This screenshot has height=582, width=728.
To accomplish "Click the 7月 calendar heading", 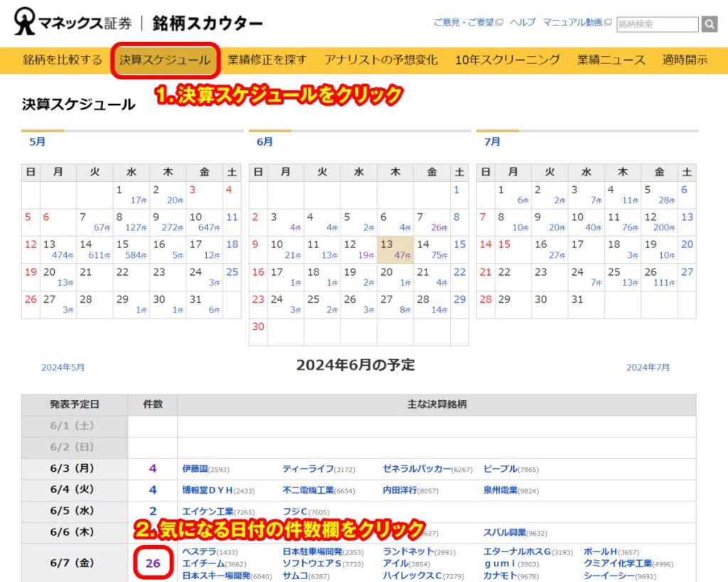I will click(x=492, y=142).
